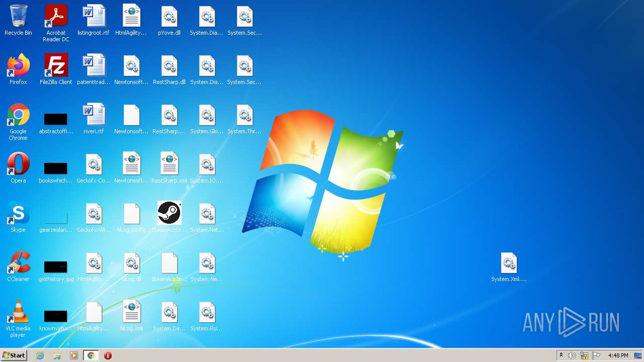Open the Start menu

coord(14,355)
